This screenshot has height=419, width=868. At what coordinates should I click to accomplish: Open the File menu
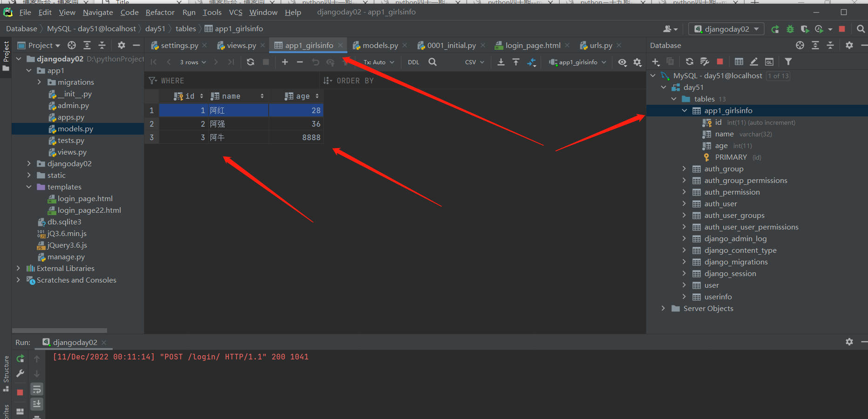25,12
